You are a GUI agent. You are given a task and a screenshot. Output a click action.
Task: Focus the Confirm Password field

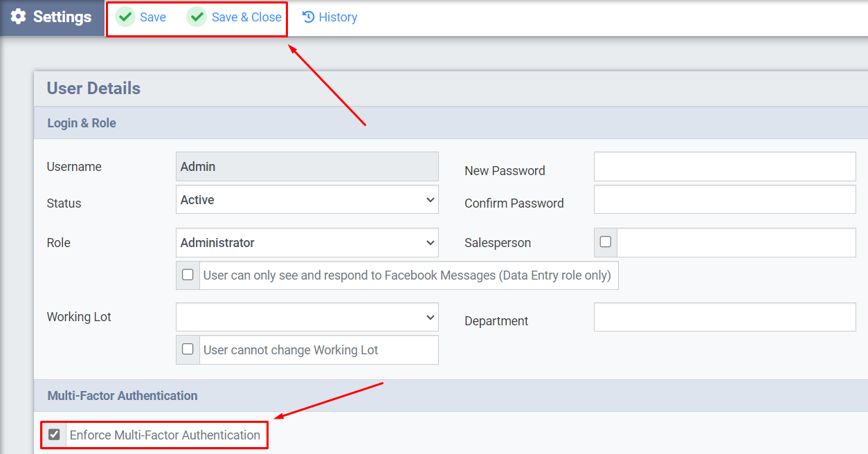point(724,200)
